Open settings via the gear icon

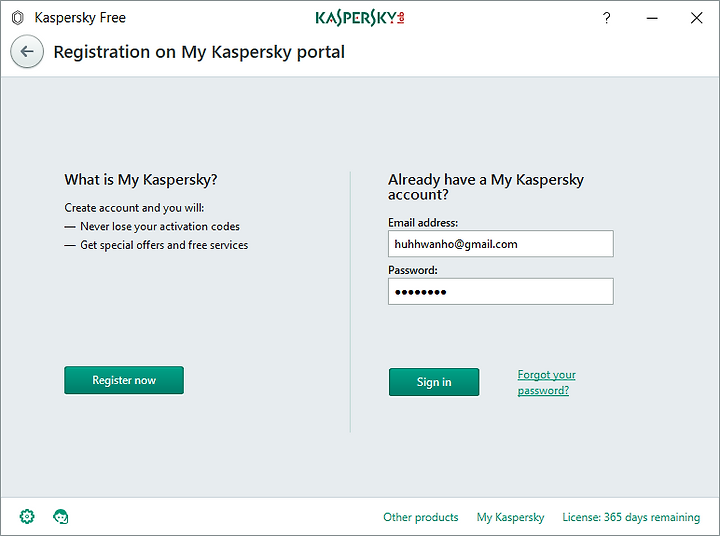pyautogui.click(x=27, y=516)
